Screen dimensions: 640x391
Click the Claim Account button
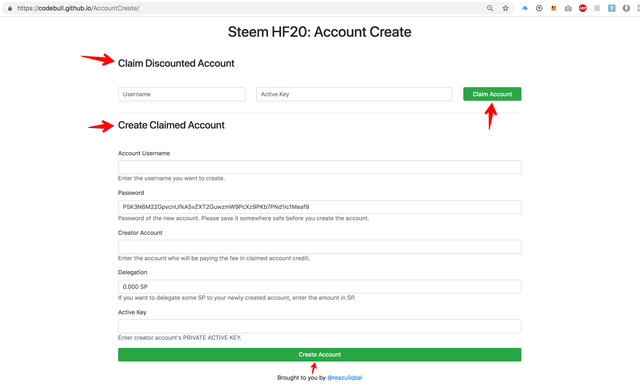492,94
